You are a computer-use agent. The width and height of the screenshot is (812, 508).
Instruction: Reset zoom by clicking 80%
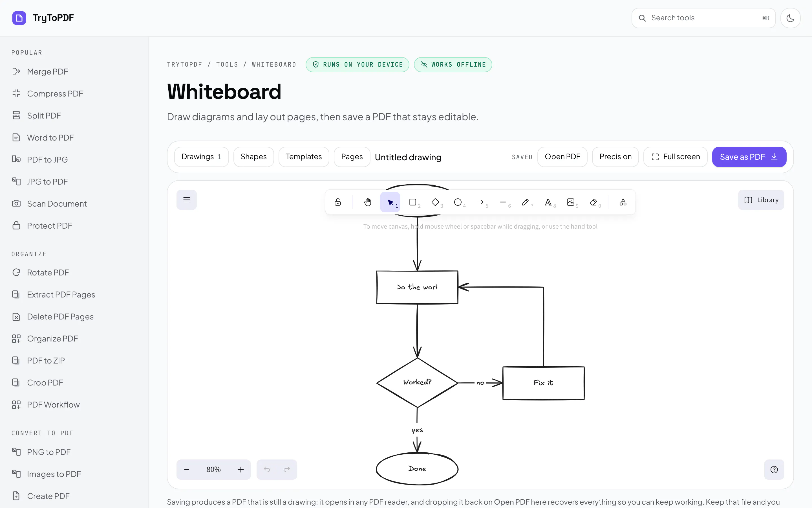(214, 469)
